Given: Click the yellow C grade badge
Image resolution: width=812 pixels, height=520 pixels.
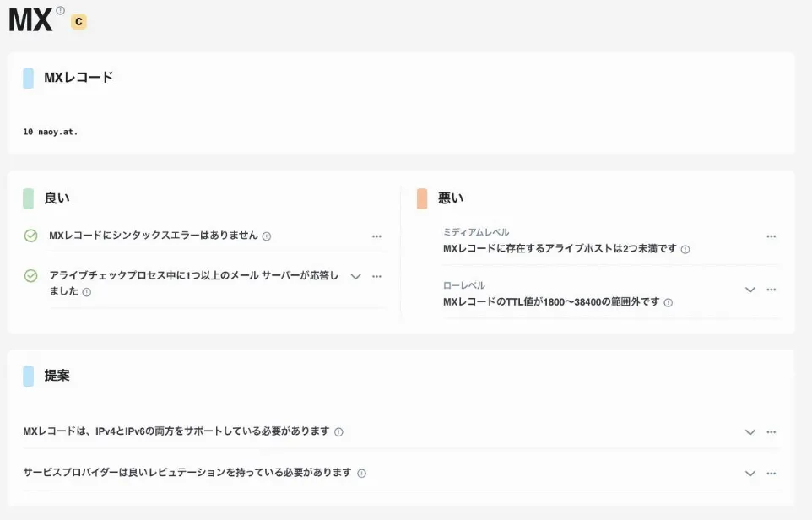Looking at the screenshot, I should (78, 22).
